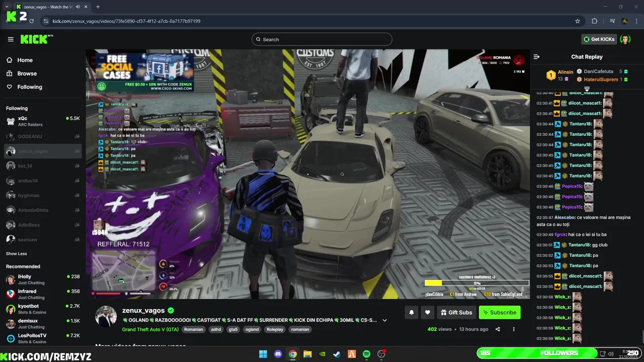Toggle the notification bell

[412, 312]
